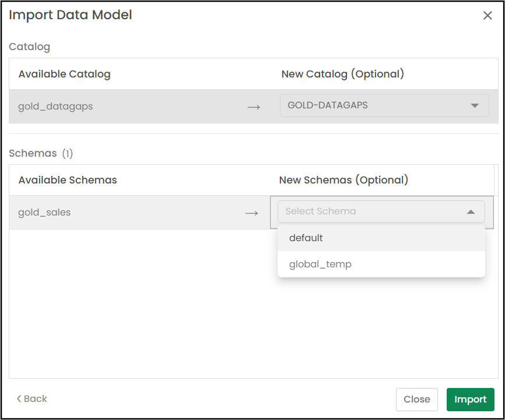Collapse the Select Schema dropdown caret
The height and width of the screenshot is (420, 505).
pos(471,212)
